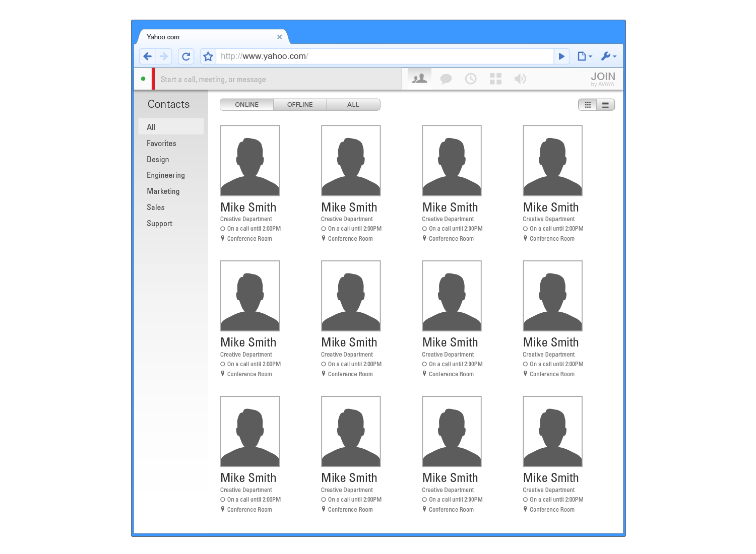Click the speaker volume icon
Screen dimensions: 756x554
pos(520,79)
